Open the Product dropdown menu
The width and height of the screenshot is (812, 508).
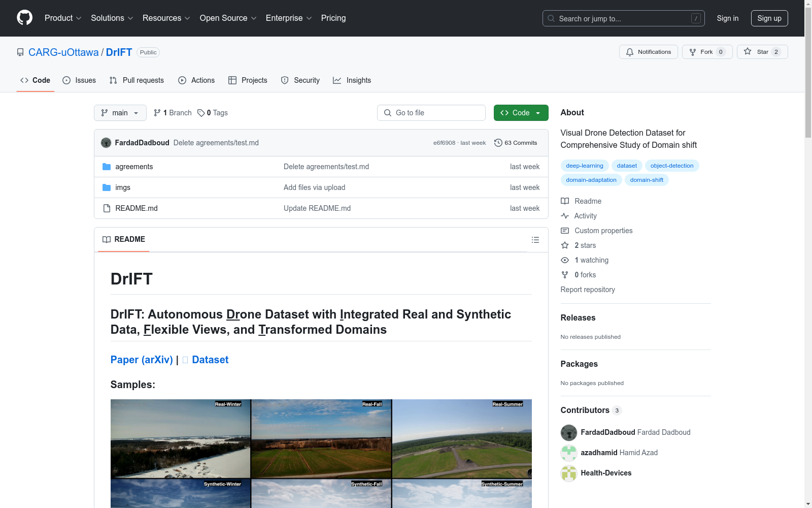point(63,18)
